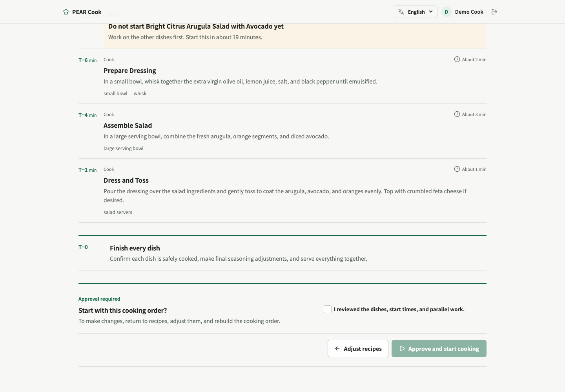The width and height of the screenshot is (565, 392).
Task: Click the play icon on Approve button
Action: tap(402, 348)
